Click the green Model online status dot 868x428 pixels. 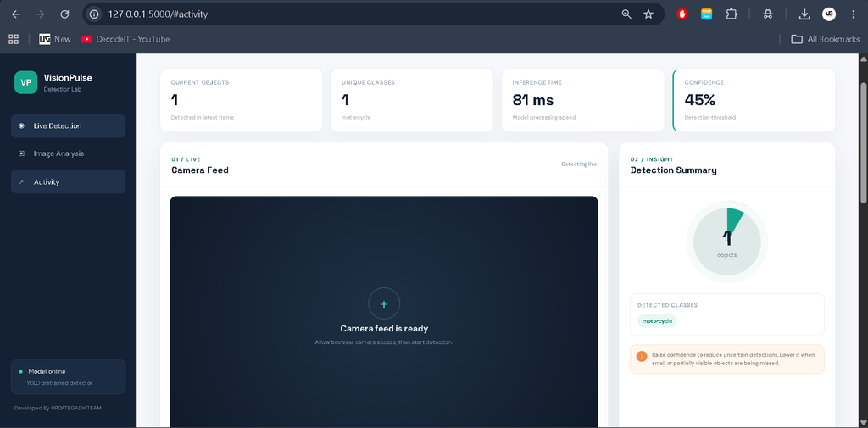[21, 371]
